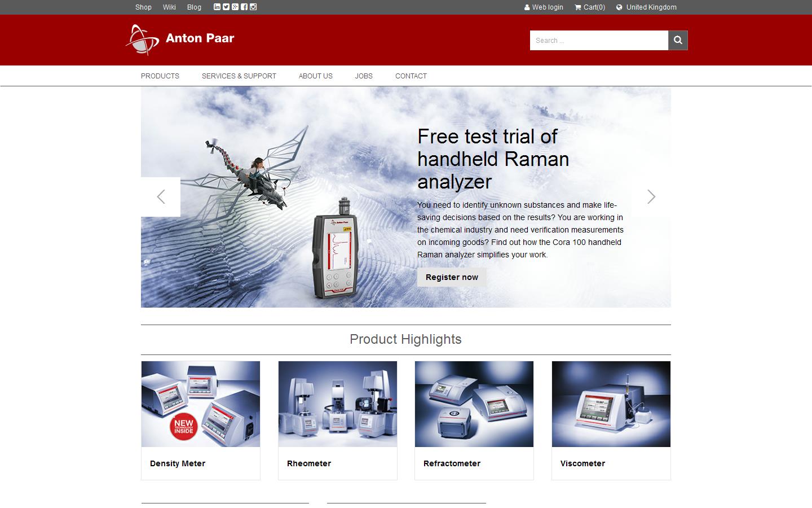
Task: Open the Facebook social icon
Action: click(x=244, y=7)
